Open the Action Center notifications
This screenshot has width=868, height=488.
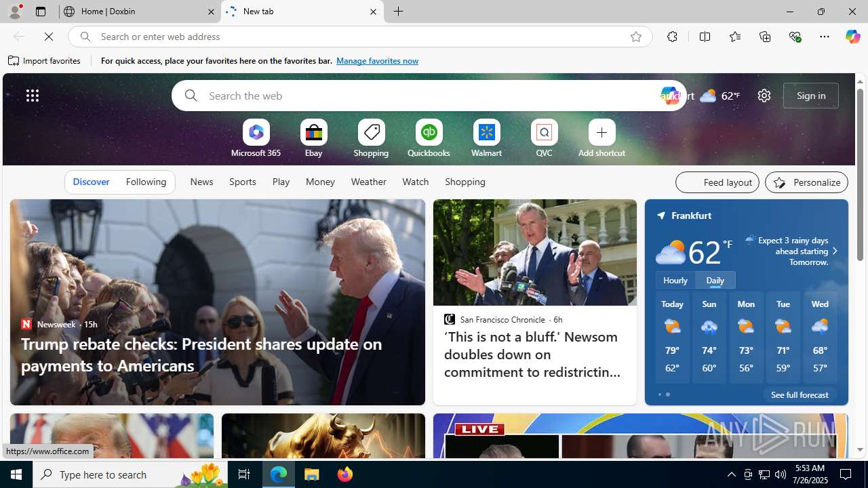pyautogui.click(x=846, y=474)
